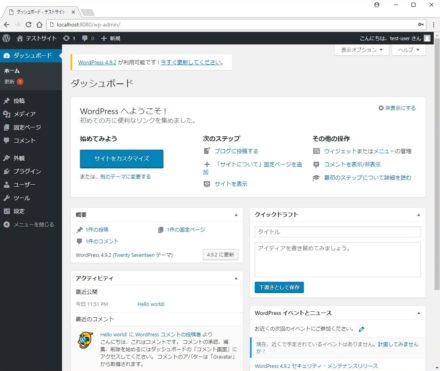Open the browser three-dot menu
Image resolution: width=440 pixels, height=371 pixels.
pos(433,25)
